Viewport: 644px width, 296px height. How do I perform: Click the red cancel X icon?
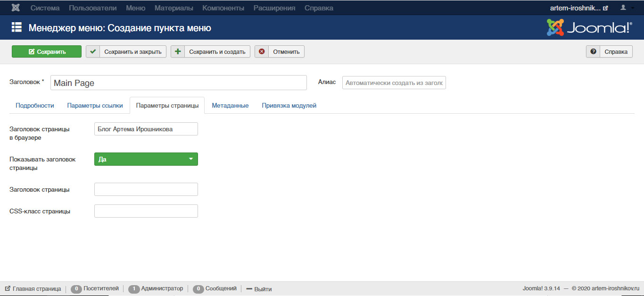click(262, 52)
